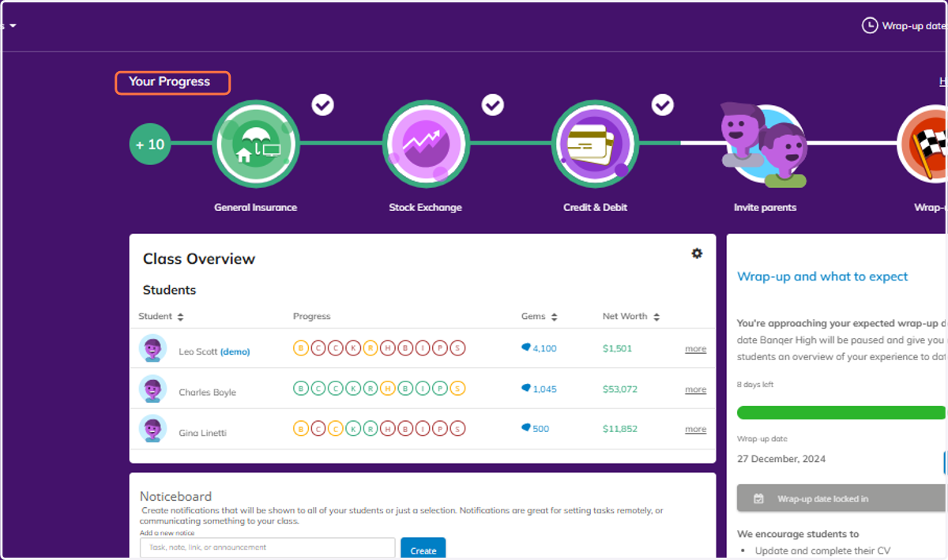Click the 'Your Progress' heading
The image size is (948, 560).
170,82
